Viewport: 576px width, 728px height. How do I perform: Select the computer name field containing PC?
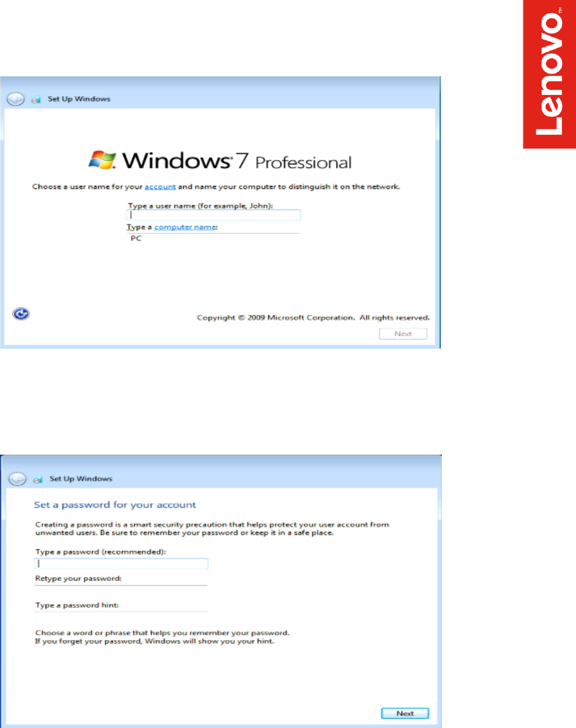click(214, 238)
